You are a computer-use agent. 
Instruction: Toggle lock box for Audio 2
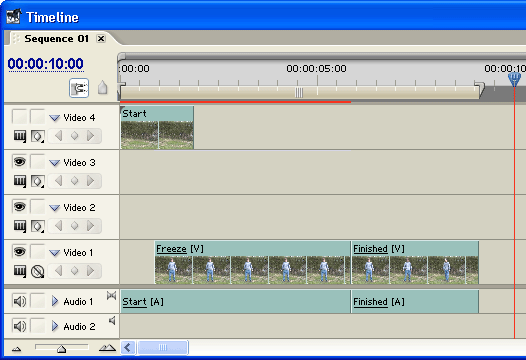click(38, 326)
